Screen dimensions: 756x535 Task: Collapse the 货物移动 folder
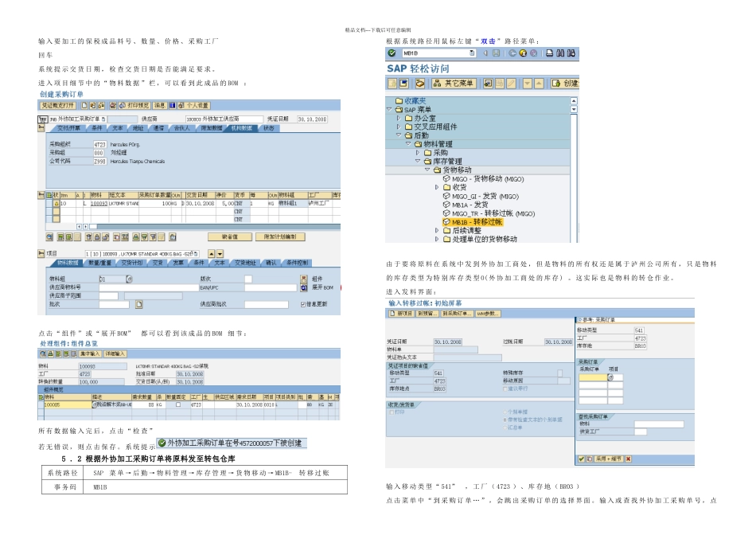point(427,170)
